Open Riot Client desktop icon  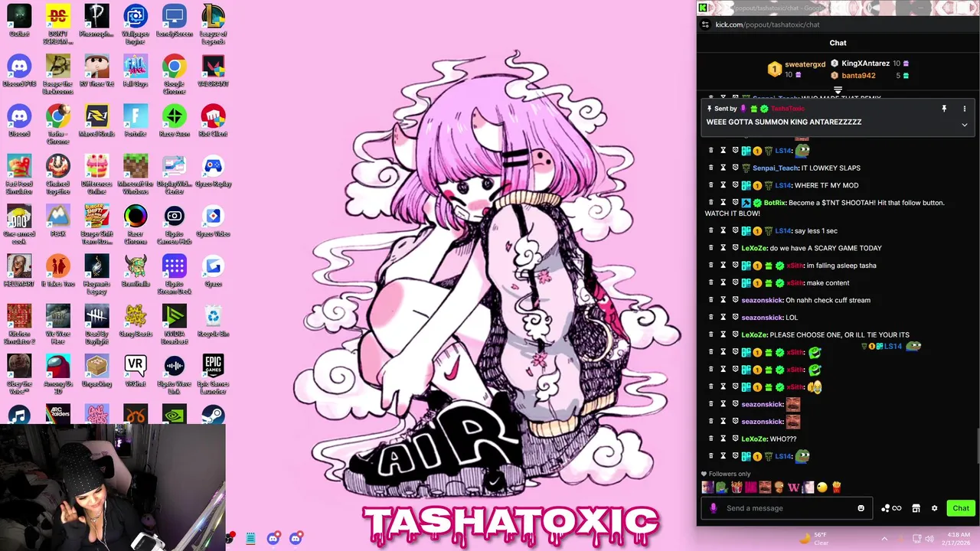[x=213, y=120]
